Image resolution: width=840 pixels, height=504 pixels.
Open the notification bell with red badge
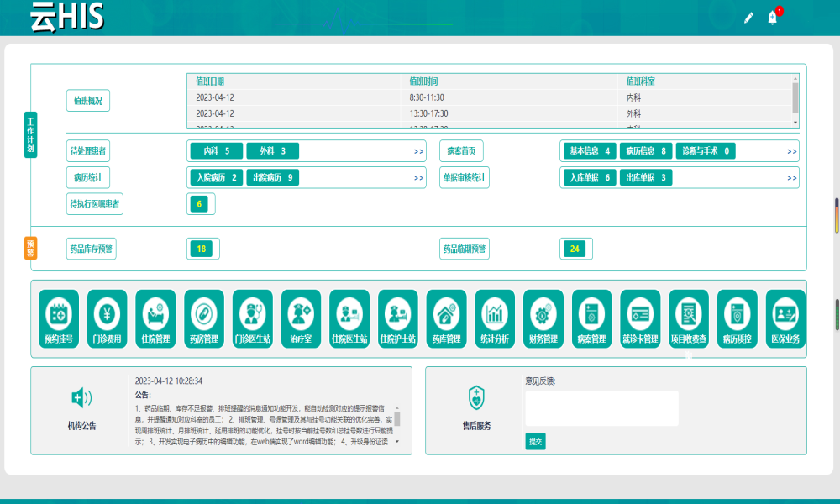(773, 17)
